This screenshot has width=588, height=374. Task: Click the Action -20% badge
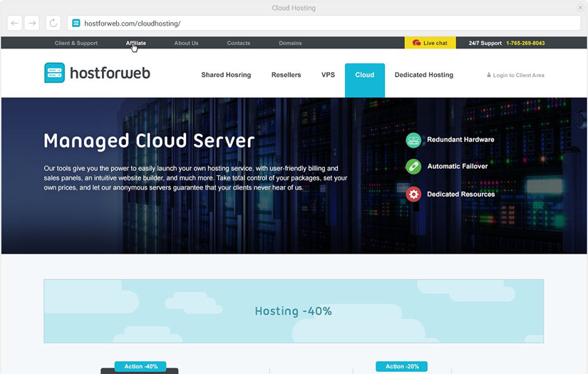point(402,366)
